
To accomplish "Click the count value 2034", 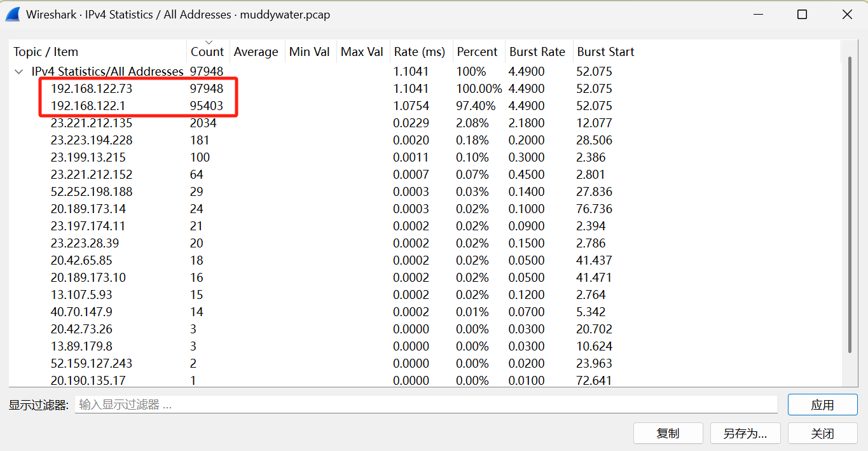I will tap(203, 123).
